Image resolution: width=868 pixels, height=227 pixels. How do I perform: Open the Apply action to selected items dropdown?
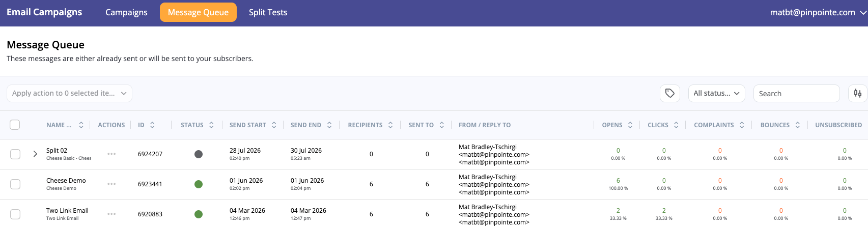[69, 93]
